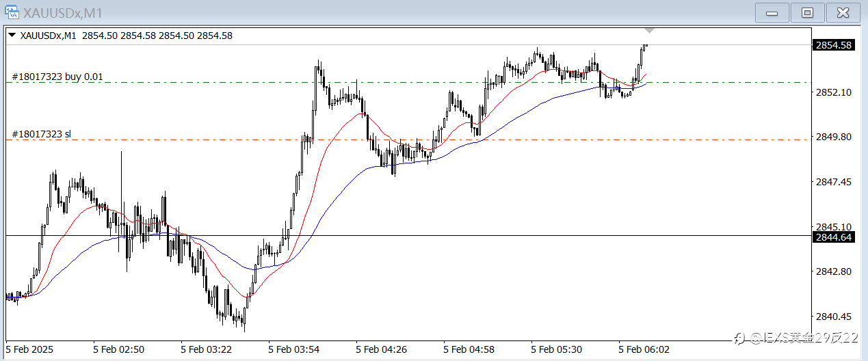Image resolution: width=868 pixels, height=361 pixels.
Task: Click the 5 Feb 05:30 time label
Action: 557,349
